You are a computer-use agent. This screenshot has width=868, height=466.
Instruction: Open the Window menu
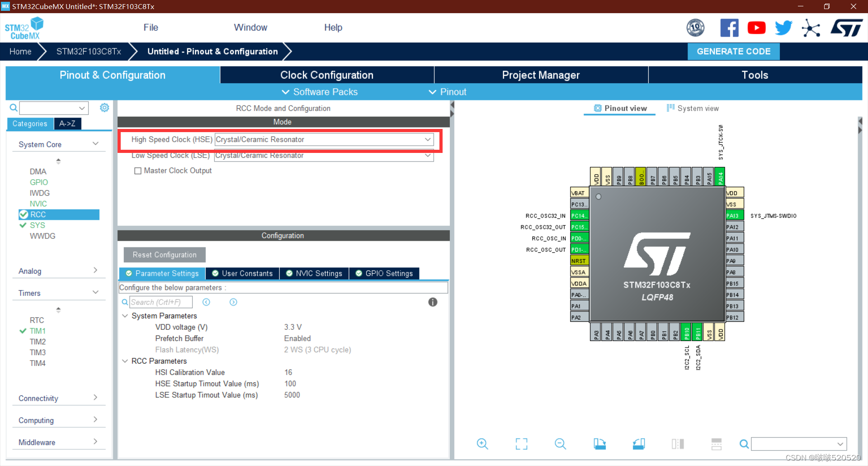point(250,28)
